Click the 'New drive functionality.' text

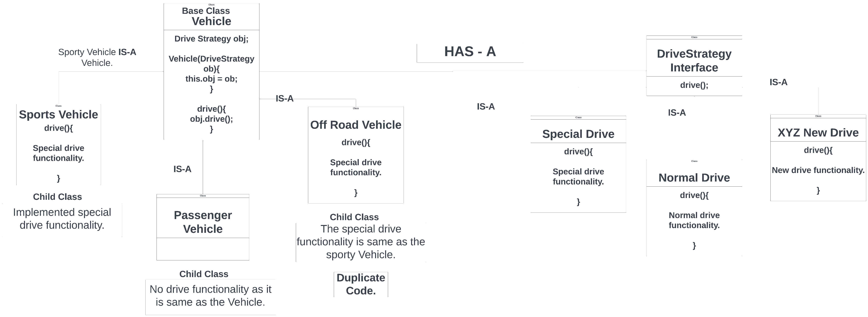tap(818, 170)
